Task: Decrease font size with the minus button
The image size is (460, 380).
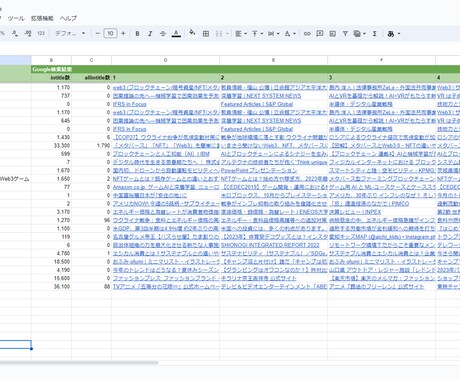Action: point(98,34)
